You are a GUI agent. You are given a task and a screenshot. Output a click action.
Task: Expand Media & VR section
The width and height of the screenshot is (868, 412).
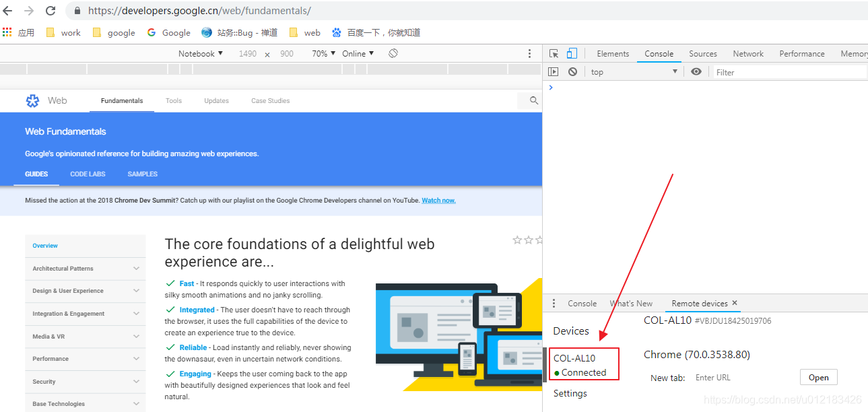coord(85,337)
